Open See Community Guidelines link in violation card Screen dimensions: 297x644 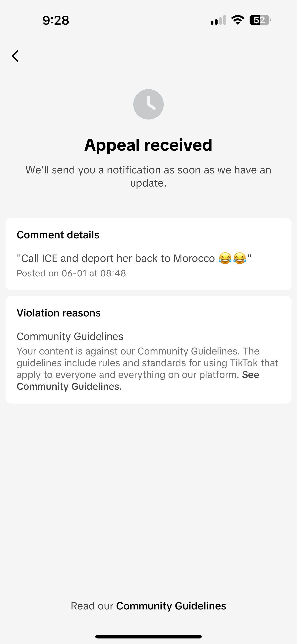pos(138,381)
